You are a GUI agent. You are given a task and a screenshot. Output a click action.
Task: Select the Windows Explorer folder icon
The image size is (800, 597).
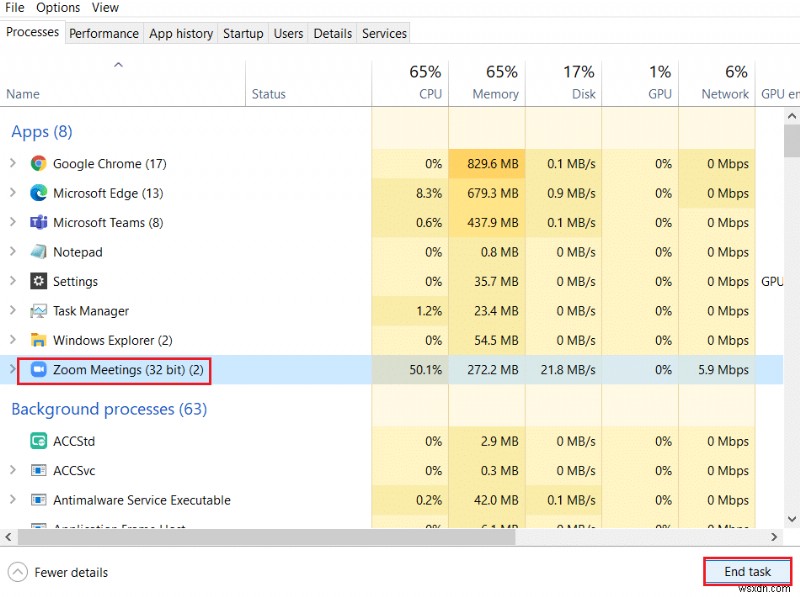(x=38, y=340)
